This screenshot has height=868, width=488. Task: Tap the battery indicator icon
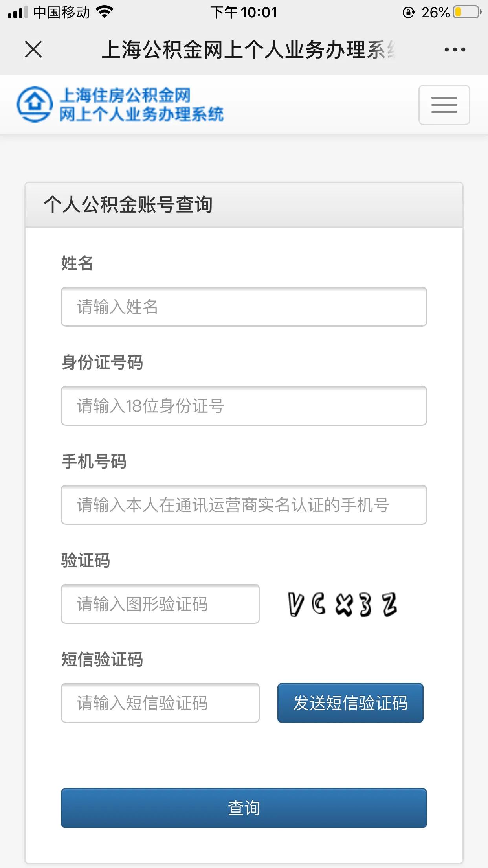(x=467, y=12)
